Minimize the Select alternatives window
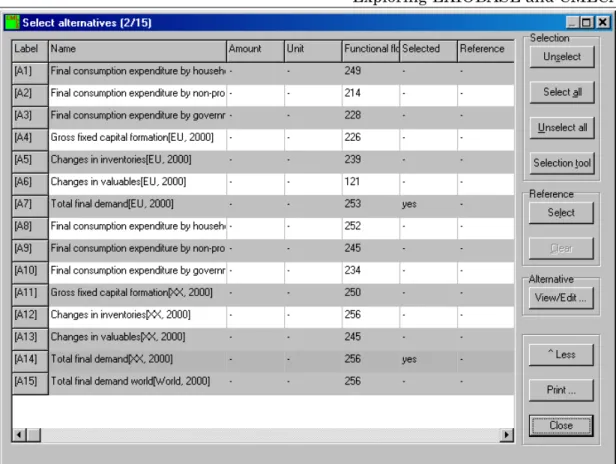 coord(573,22)
